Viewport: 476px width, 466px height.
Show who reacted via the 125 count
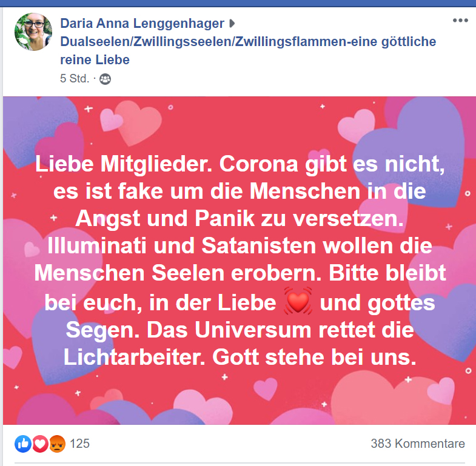(x=80, y=444)
